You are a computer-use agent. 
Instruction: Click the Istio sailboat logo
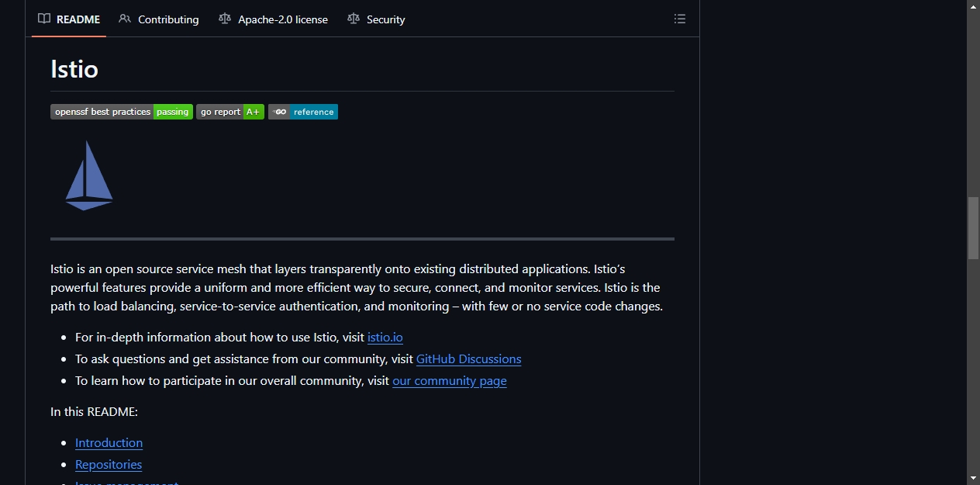click(89, 175)
